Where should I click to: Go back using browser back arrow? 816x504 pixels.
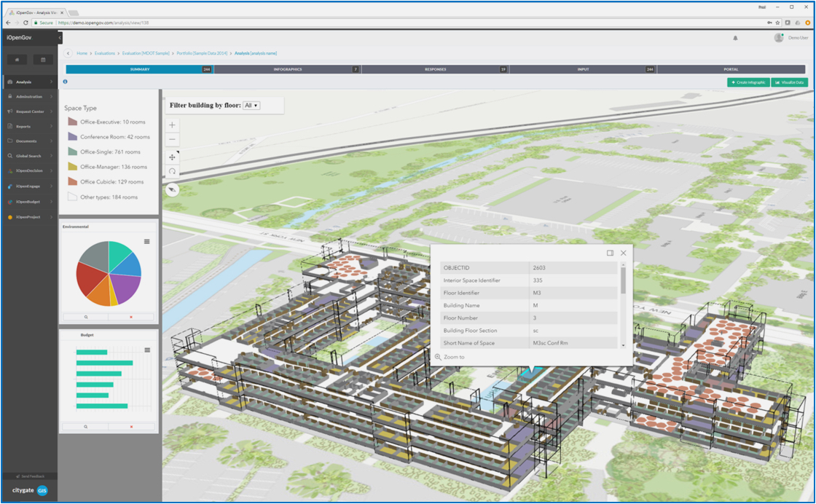pyautogui.click(x=8, y=23)
